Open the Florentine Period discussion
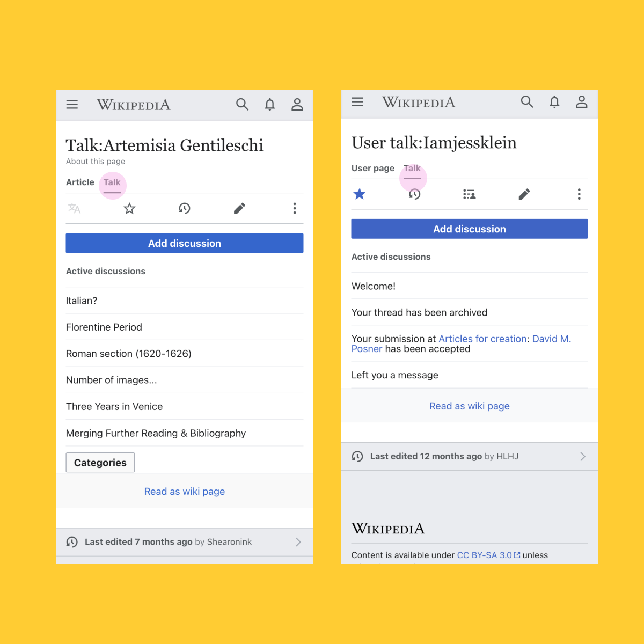Viewport: 644px width, 644px height. click(x=104, y=327)
